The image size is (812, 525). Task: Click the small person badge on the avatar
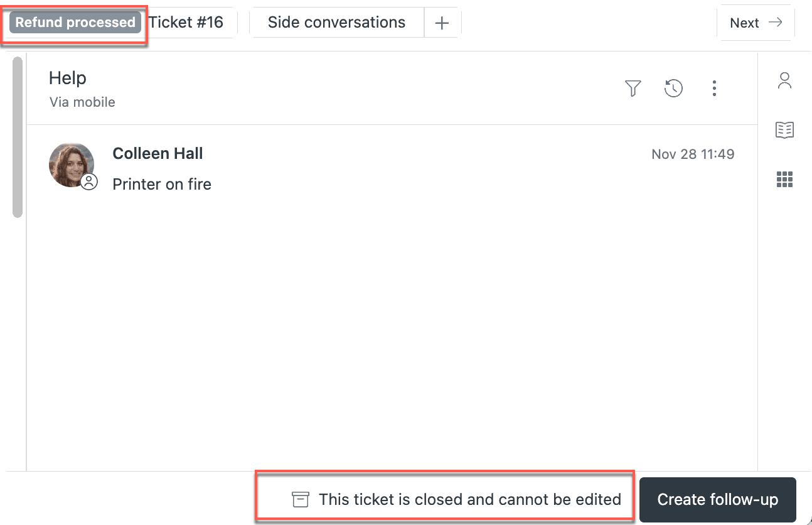click(88, 182)
